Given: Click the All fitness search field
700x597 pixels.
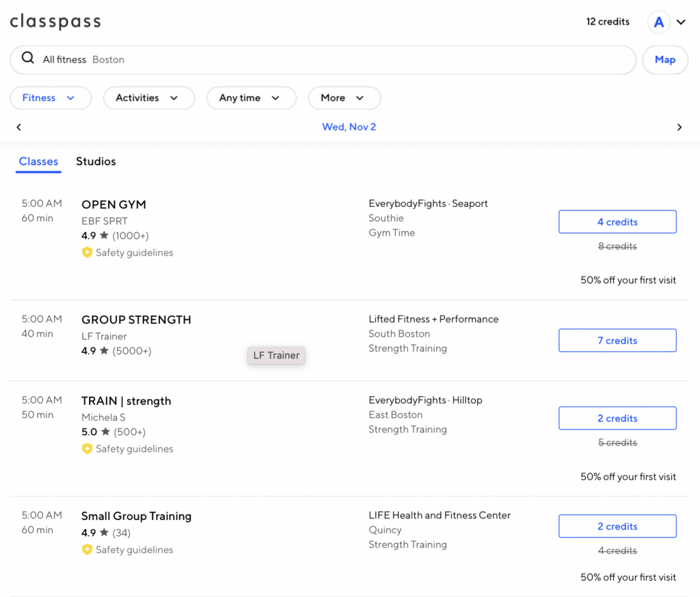Looking at the screenshot, I should pos(328,59).
